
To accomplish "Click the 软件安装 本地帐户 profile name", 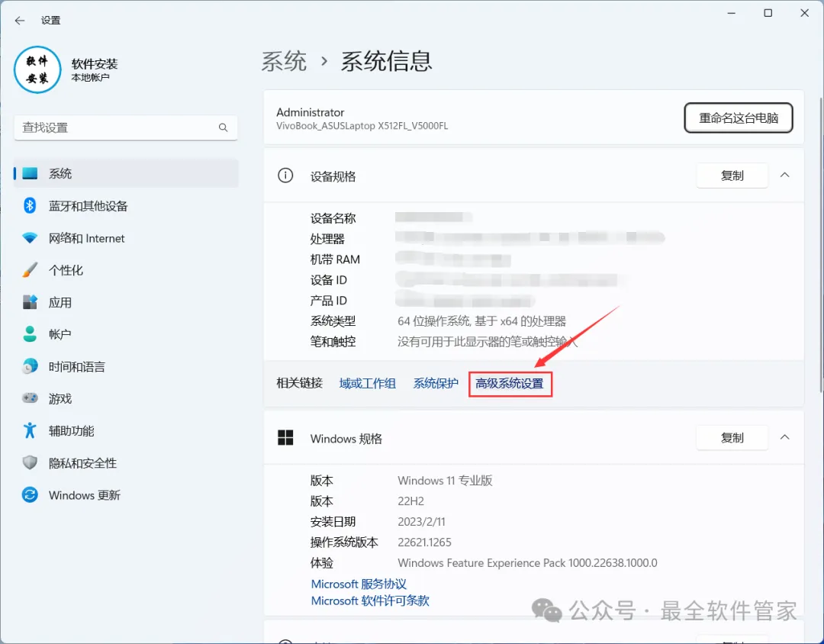I will click(95, 70).
